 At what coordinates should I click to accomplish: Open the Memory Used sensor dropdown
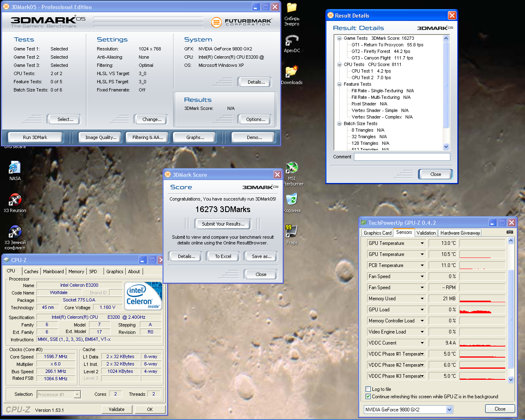422,299
